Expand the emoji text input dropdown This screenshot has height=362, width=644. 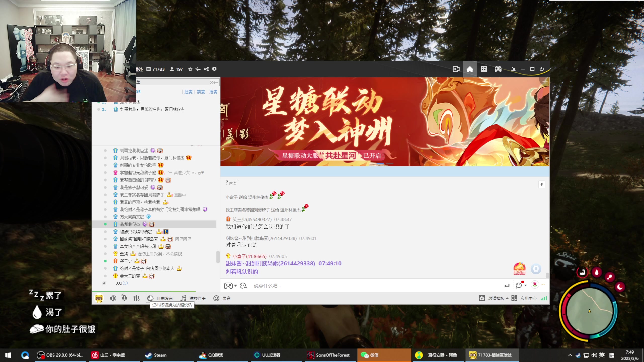point(243,286)
